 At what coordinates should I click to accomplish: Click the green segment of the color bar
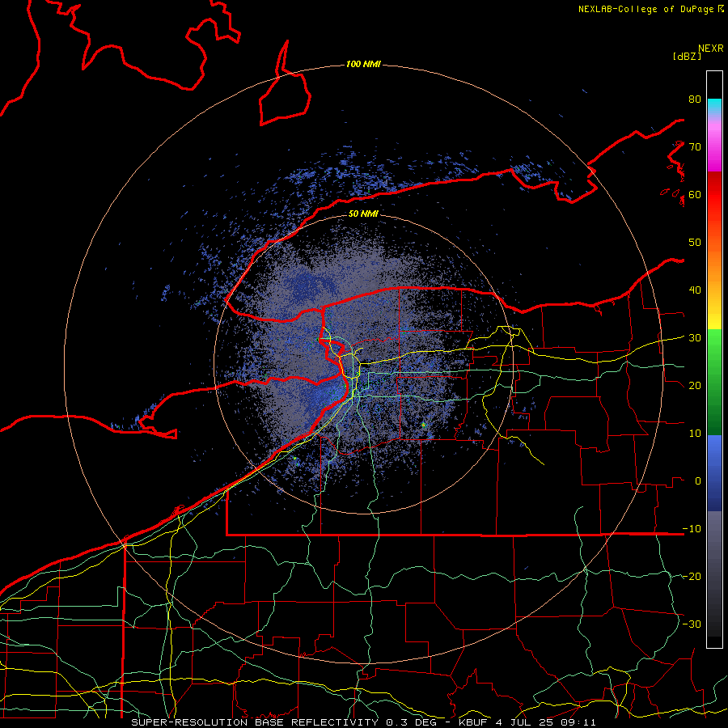pos(714,382)
